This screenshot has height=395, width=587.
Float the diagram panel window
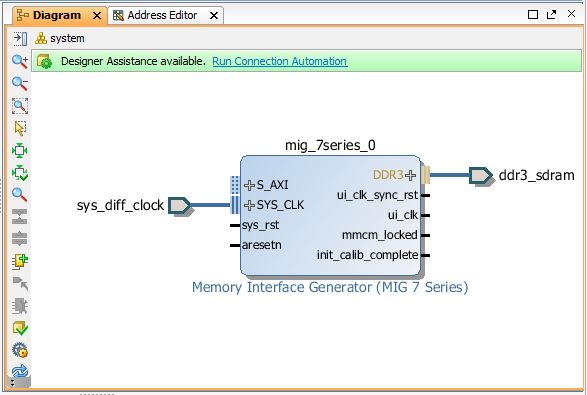pyautogui.click(x=551, y=14)
